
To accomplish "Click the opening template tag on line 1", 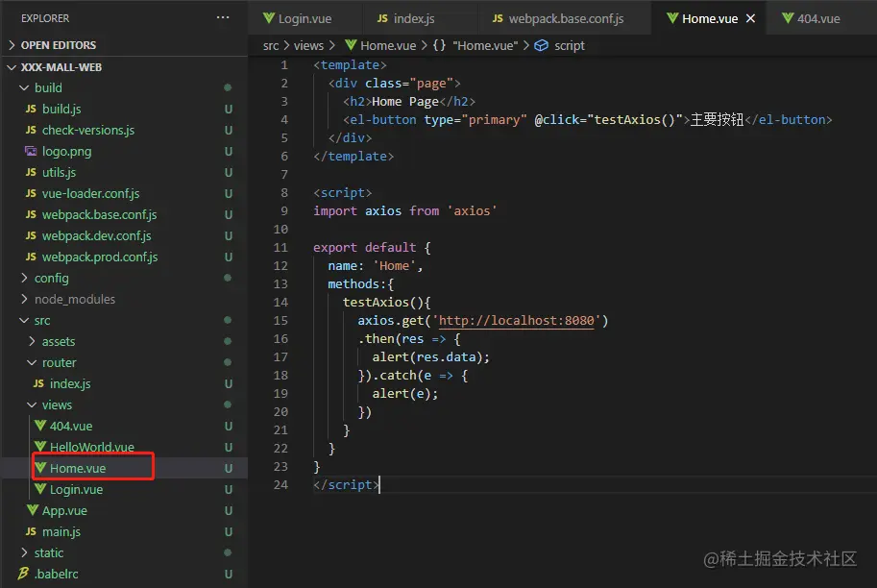I will tap(350, 64).
